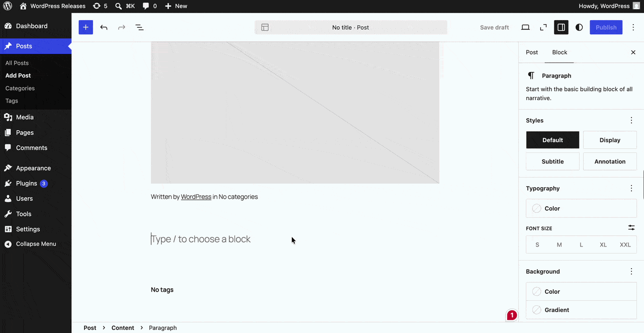Switch to the Block tab
The width and height of the screenshot is (644, 333).
pyautogui.click(x=559, y=52)
